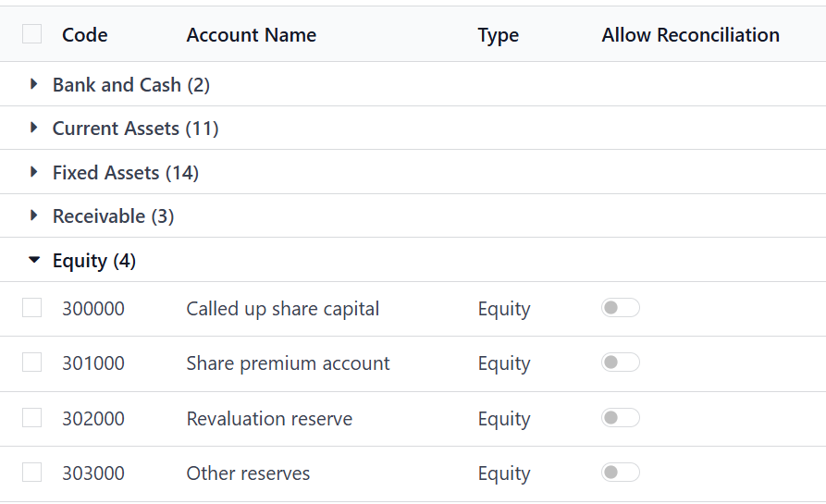The height and width of the screenshot is (504, 826).
Task: Toggle reconciliation for Other reserves
Action: pos(621,472)
